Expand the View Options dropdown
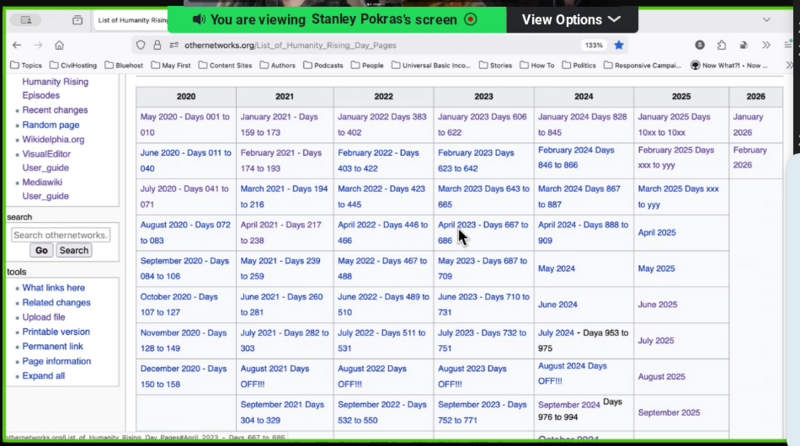Screen dimensions: 800x446 tap(571, 19)
